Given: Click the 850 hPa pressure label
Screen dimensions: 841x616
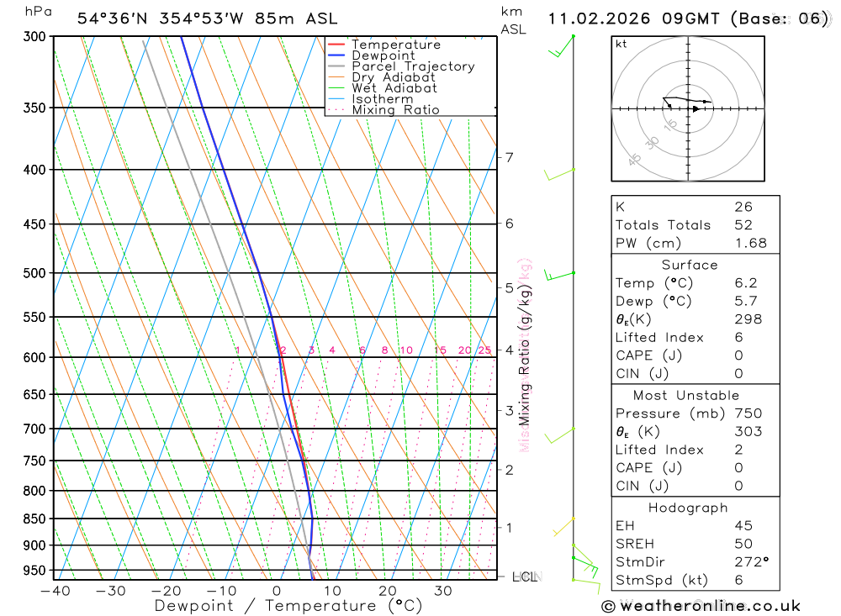Looking at the screenshot, I should 34,519.
